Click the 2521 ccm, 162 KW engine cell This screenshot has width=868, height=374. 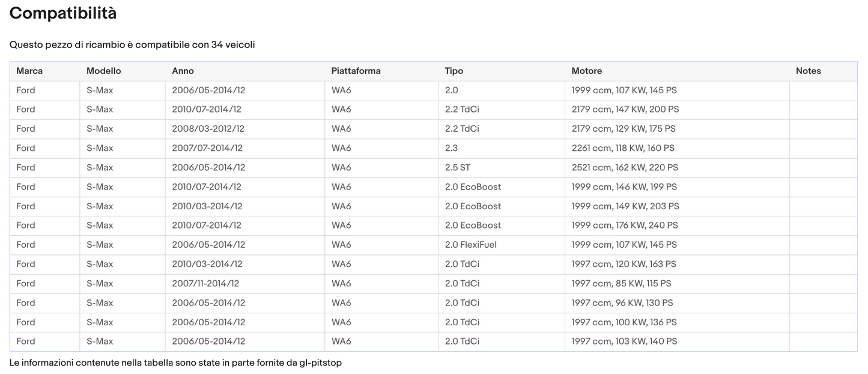(624, 168)
